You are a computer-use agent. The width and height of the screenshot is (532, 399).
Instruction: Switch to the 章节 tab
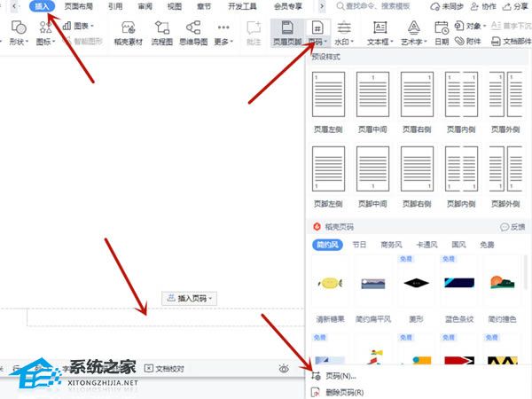point(204,6)
